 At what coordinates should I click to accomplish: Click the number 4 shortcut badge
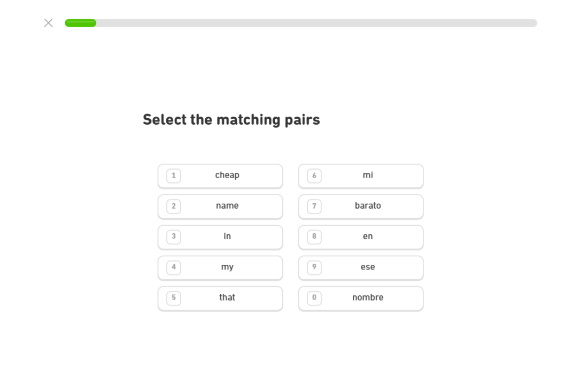click(x=174, y=267)
